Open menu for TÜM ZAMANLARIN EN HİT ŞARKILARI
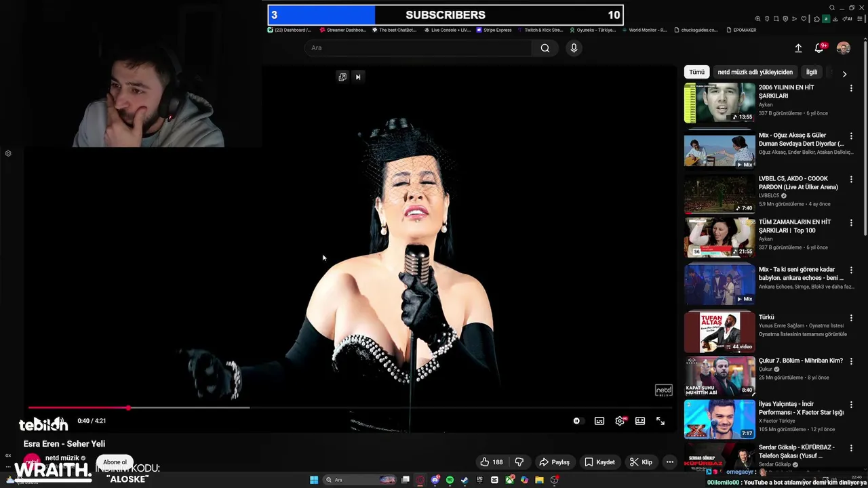The height and width of the screenshot is (488, 868). pyautogui.click(x=851, y=223)
